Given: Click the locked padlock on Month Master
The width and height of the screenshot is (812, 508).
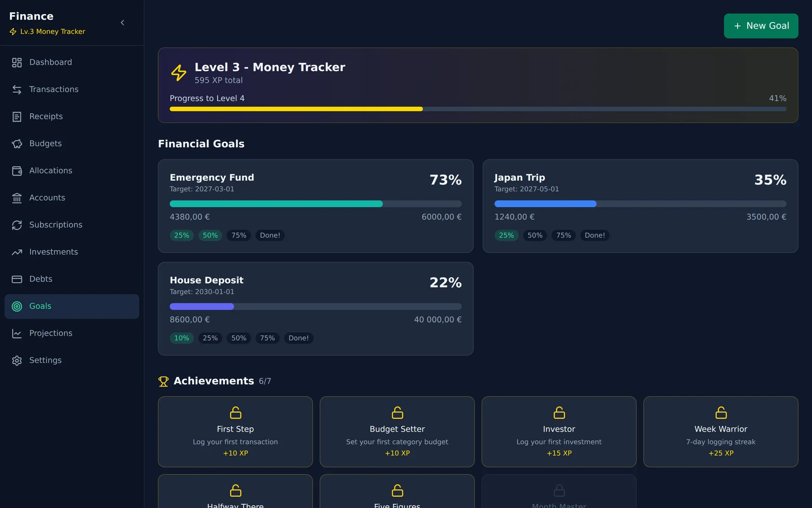Looking at the screenshot, I should pos(559,490).
